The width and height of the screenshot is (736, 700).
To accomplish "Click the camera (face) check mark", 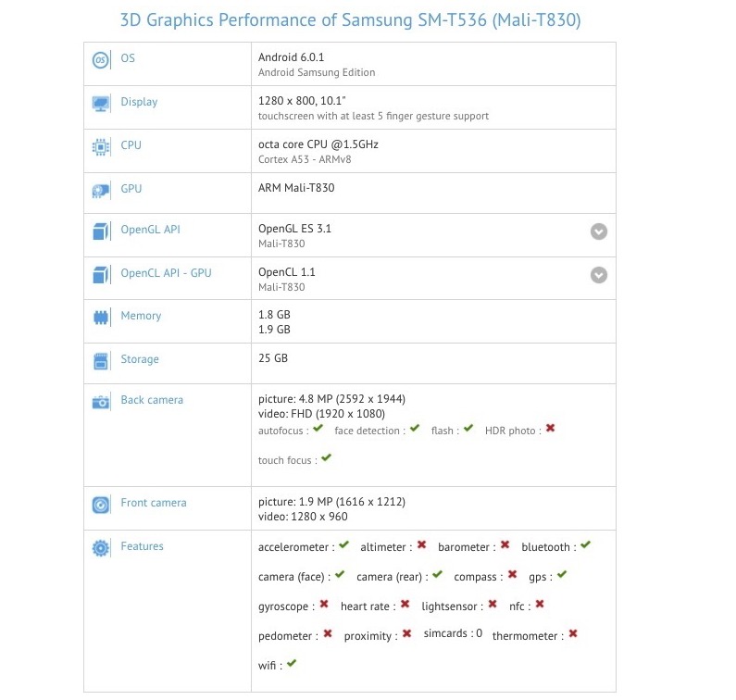I will point(340,574).
